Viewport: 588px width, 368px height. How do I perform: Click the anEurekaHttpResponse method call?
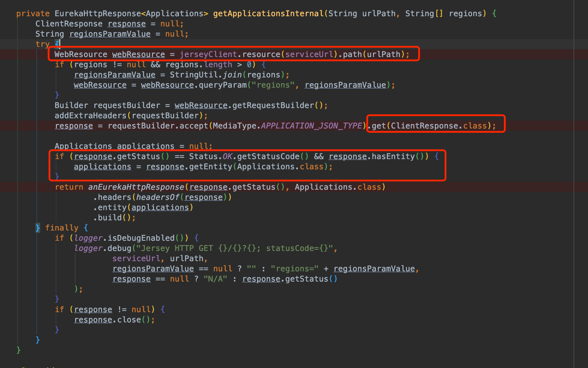[136, 187]
